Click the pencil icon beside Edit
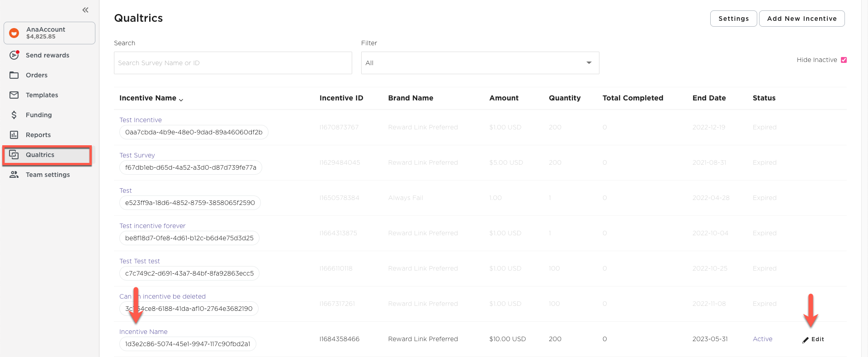This screenshot has height=357, width=868. coord(806,340)
